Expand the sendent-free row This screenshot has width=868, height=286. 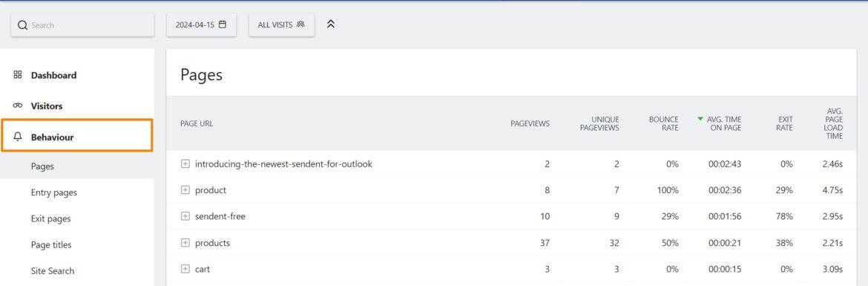(185, 216)
